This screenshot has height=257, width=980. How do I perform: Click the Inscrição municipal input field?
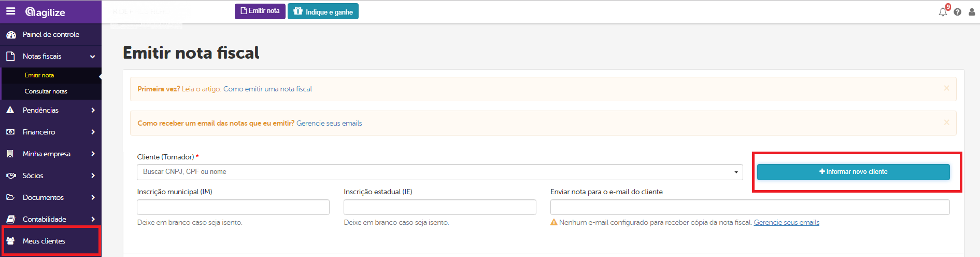pyautogui.click(x=233, y=207)
